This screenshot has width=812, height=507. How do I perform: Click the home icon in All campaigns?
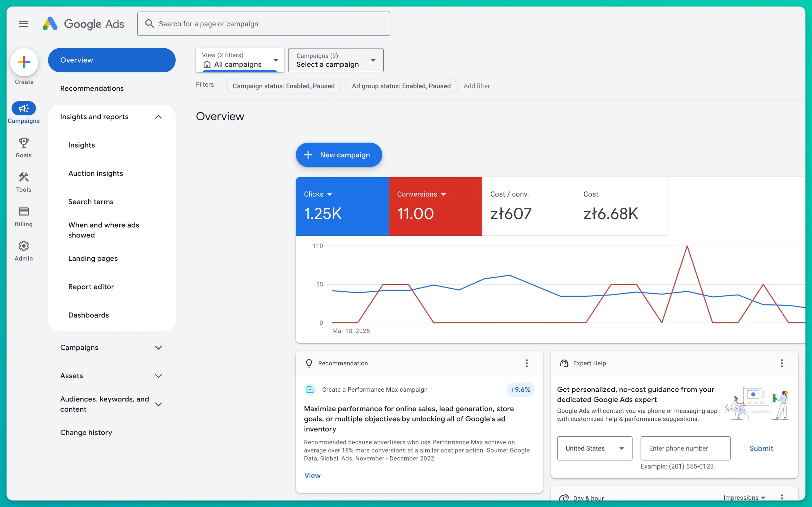[207, 64]
